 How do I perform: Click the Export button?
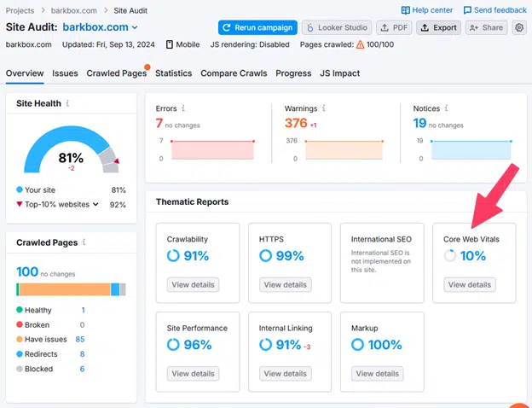439,27
